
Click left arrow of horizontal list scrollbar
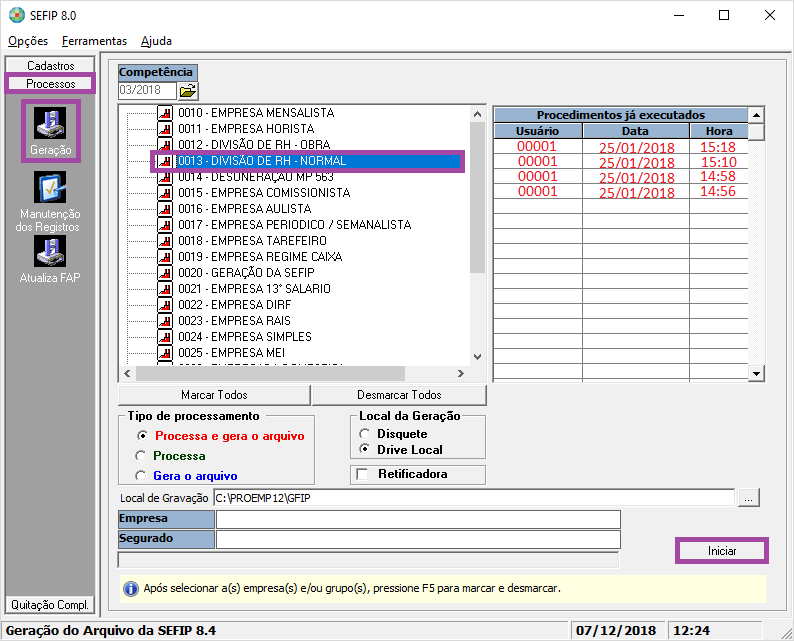127,374
